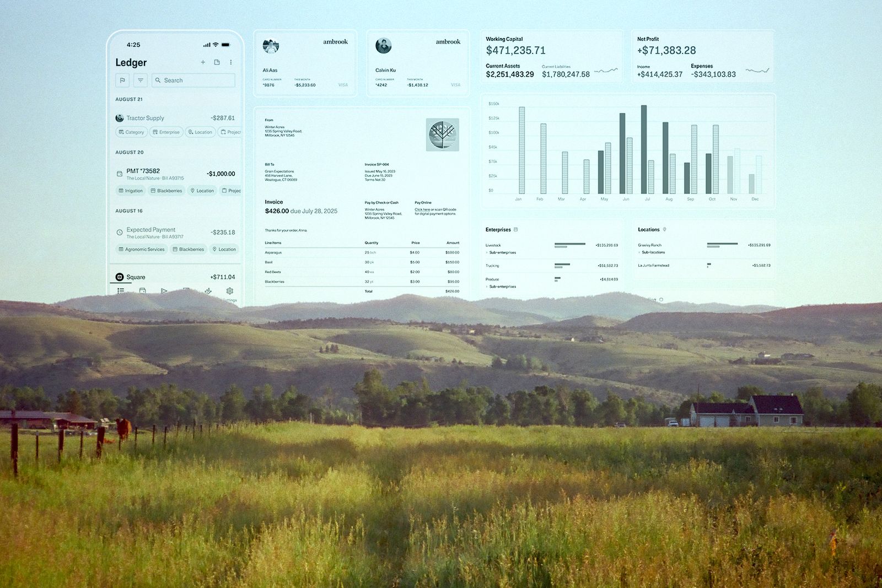Select Location chip under Expected Payment
Image resolution: width=882 pixels, height=588 pixels.
pyautogui.click(x=224, y=249)
